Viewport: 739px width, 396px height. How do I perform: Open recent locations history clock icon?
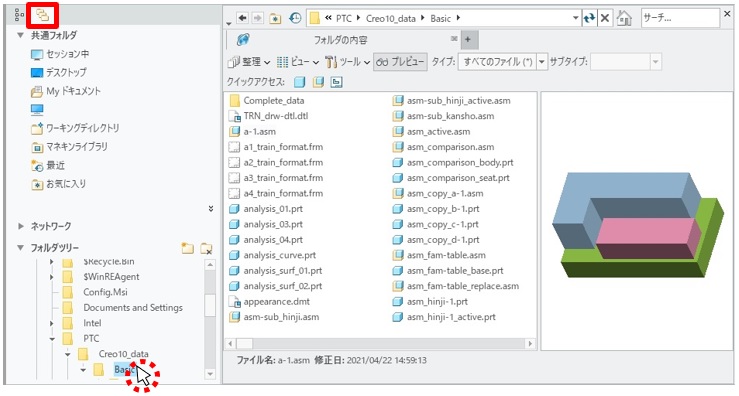click(295, 18)
